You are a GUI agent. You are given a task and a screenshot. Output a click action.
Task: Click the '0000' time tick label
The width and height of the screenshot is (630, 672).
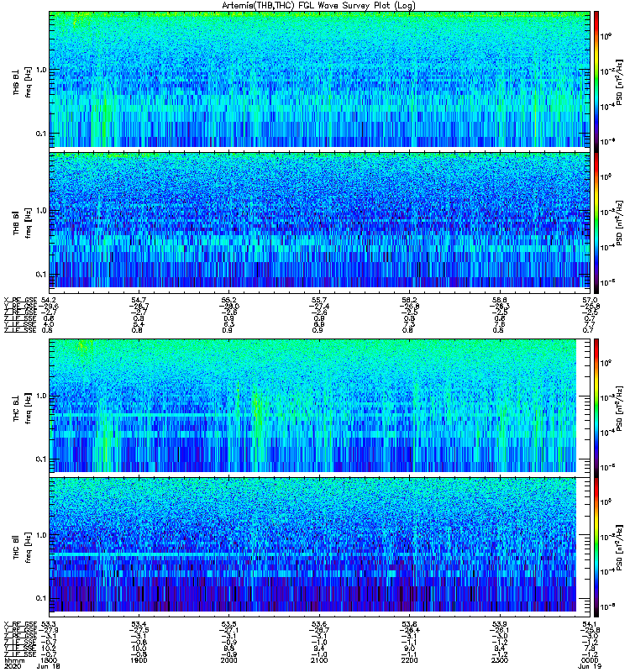(590, 660)
